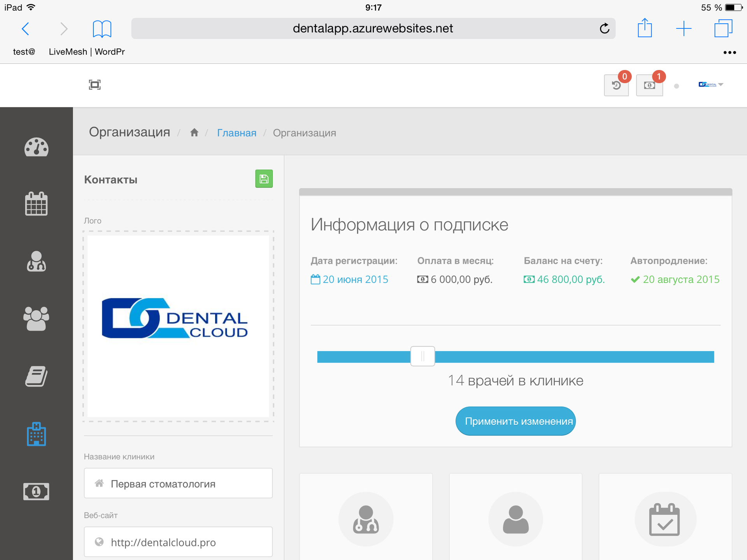Open the dashboard gauge sidebar icon
Viewport: 747px width, 560px height.
tap(36, 147)
